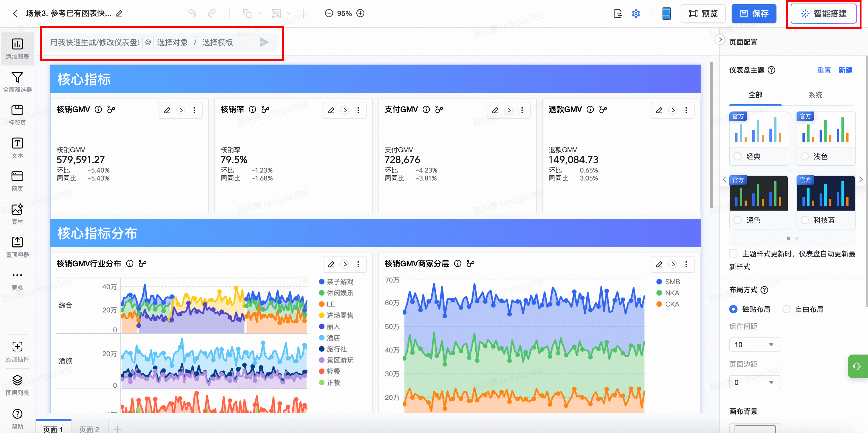This screenshot has height=433, width=868.
Task: Open the 组件间距 dropdown showing 10
Action: pos(755,345)
